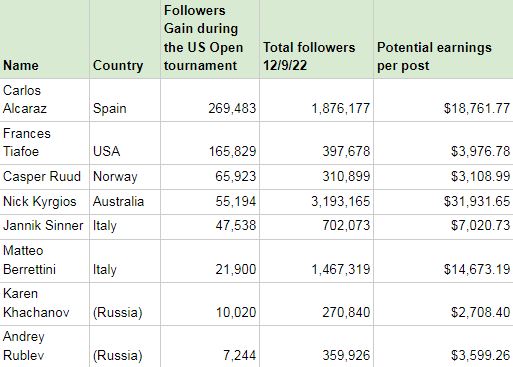Click the Carlos Alcaraz name cell

44,100
